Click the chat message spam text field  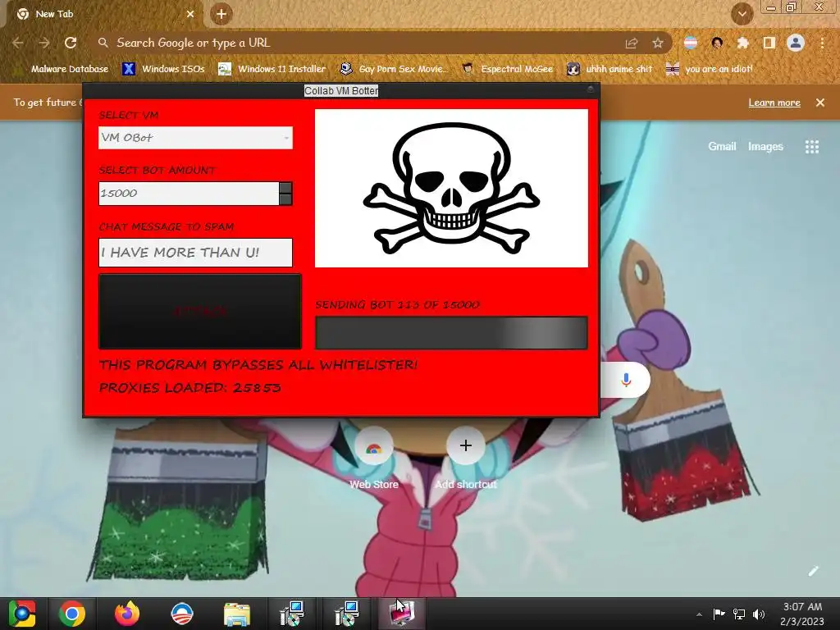click(195, 253)
